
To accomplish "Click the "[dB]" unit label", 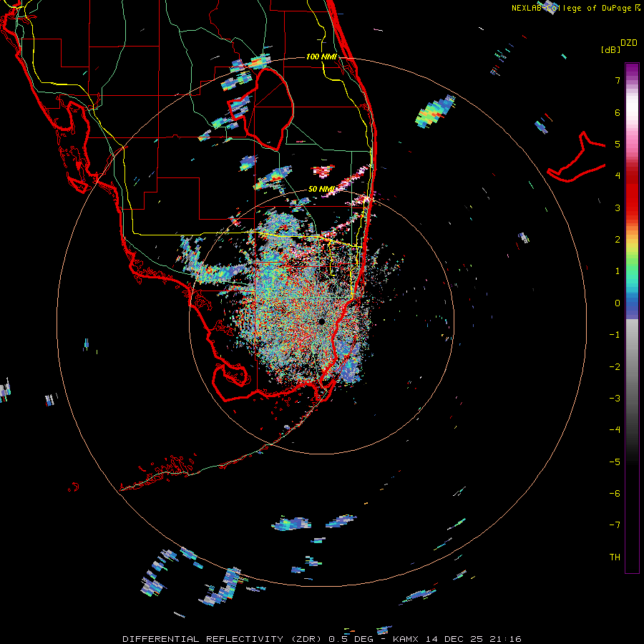I will click(x=610, y=49).
